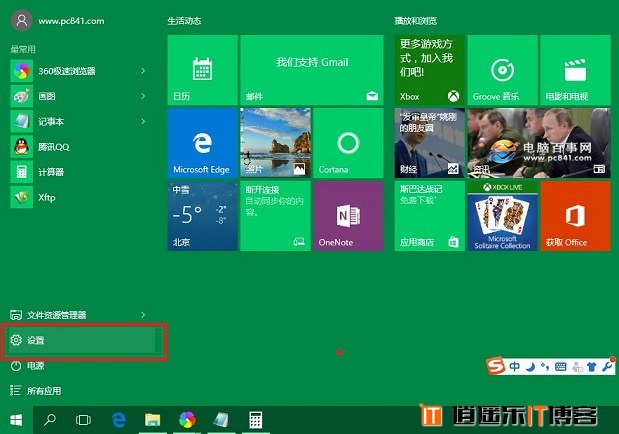Viewport: 619px width, 434px height.
Task: Open Task View on the taskbar
Action: (x=83, y=420)
